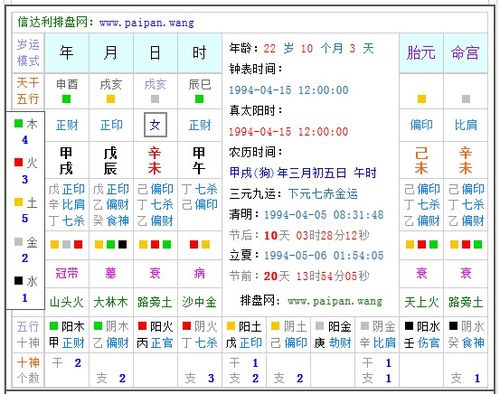Click the grey swatch beside 阳金
The image size is (500, 394).
pos(320,326)
